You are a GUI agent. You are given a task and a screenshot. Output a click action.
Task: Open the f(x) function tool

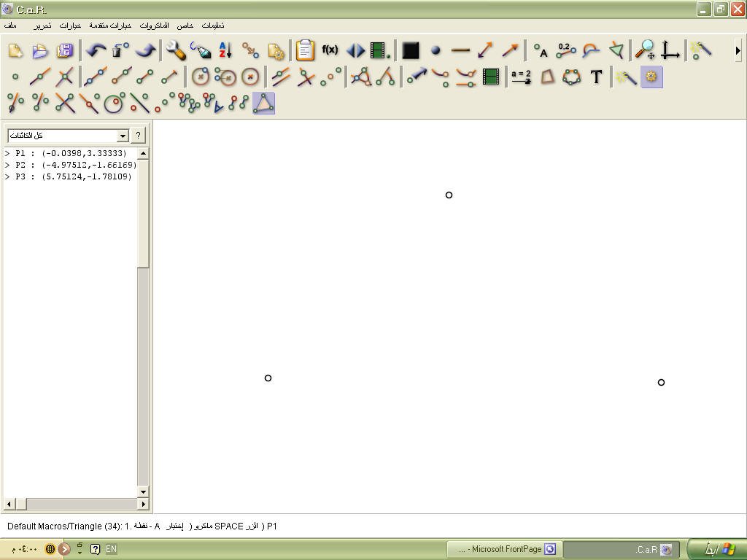tap(330, 50)
